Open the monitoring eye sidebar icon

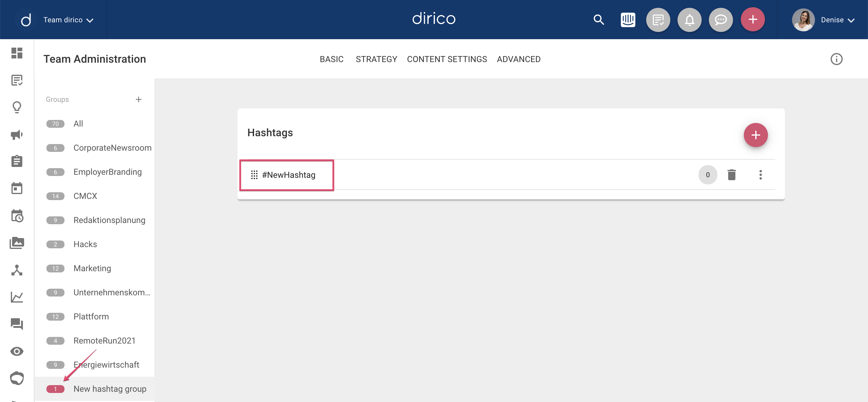(17, 351)
